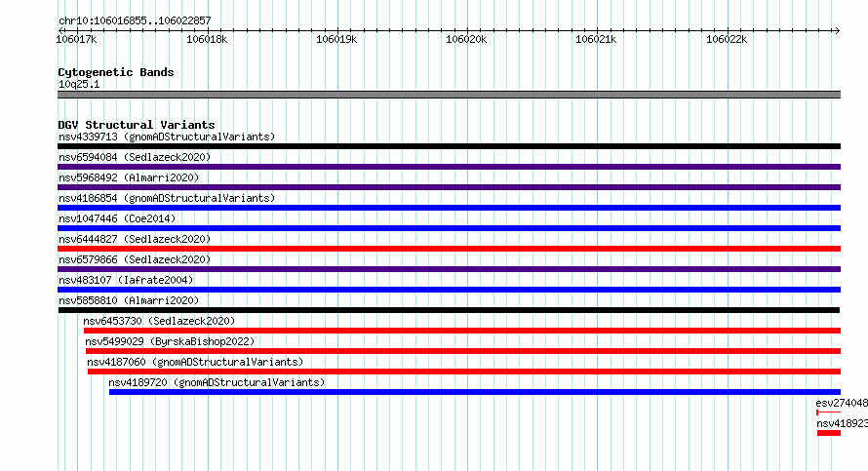Click the thin red esv274048 feature glyph
This screenshot has width=868, height=471.
828,412
